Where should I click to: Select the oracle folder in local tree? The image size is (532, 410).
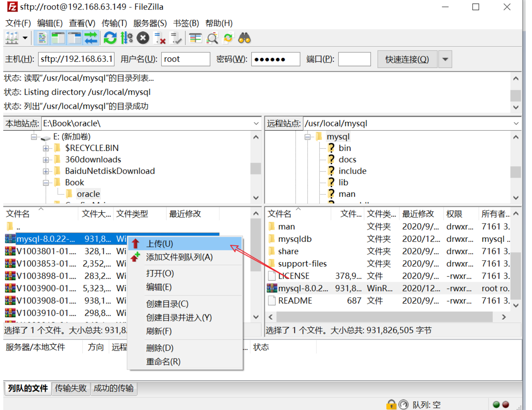coord(88,194)
